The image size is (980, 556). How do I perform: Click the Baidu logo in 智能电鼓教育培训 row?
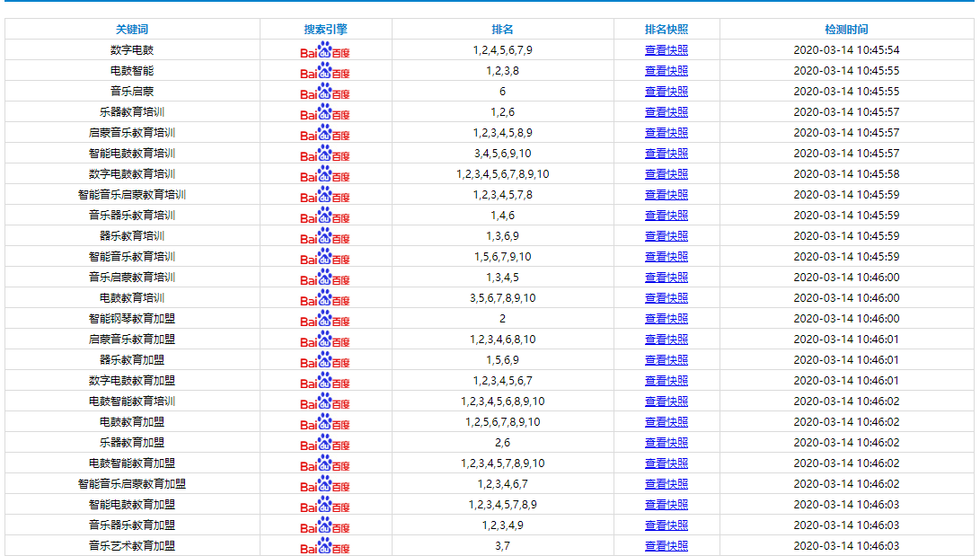[325, 153]
